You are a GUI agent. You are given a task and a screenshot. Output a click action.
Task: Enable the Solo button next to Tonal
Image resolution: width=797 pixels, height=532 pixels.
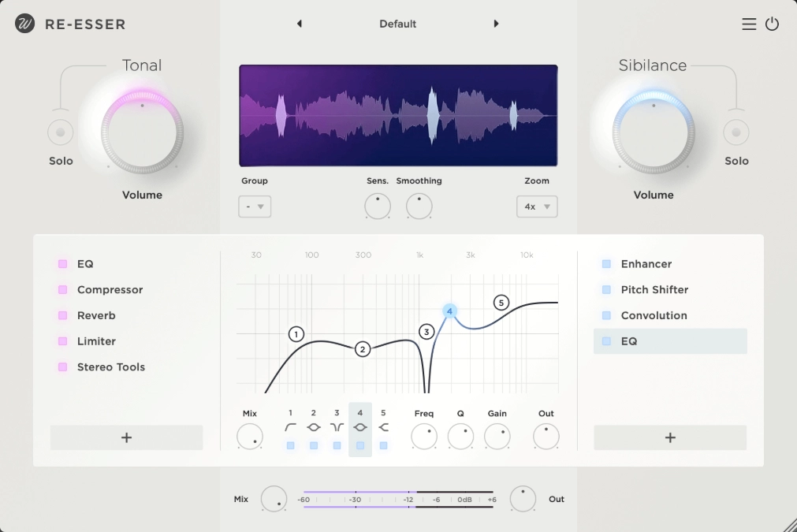point(60,132)
